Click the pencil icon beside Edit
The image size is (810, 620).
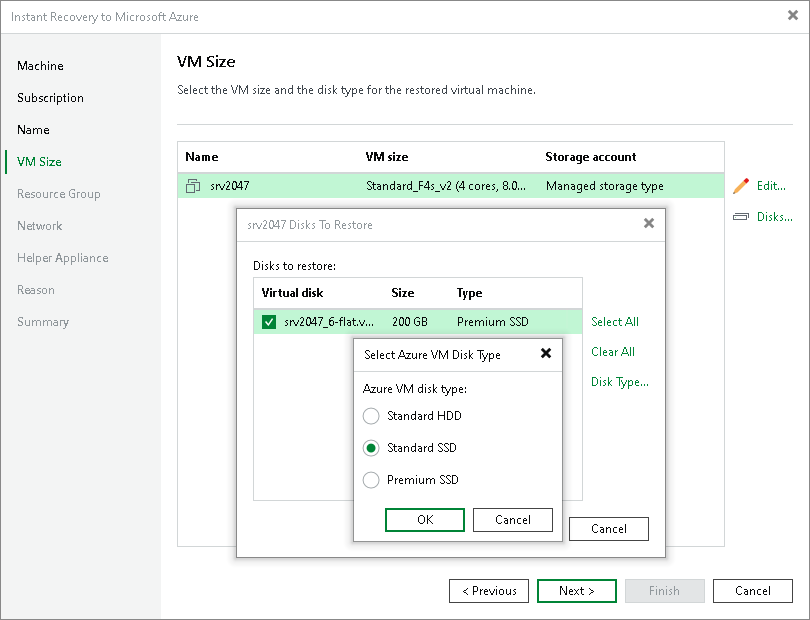click(741, 186)
